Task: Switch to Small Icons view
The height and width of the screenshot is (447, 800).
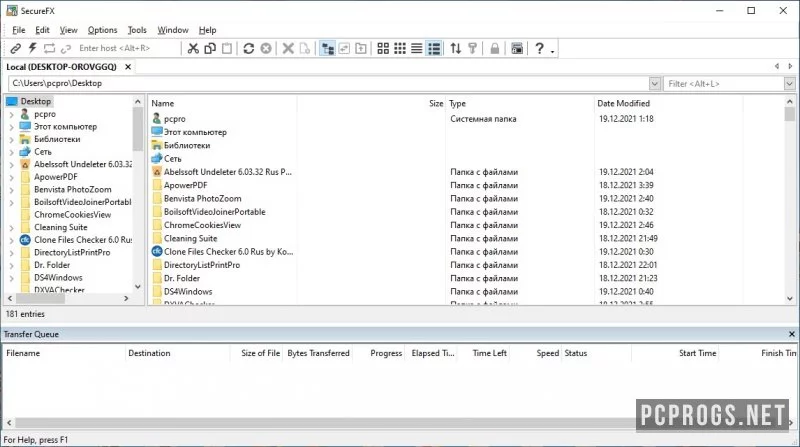Action: pos(400,48)
